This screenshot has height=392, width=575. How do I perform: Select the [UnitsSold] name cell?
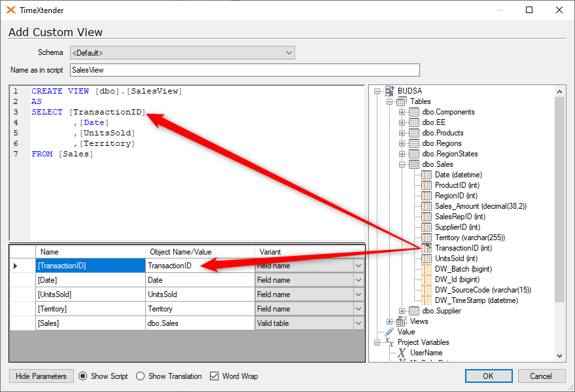tap(90, 294)
